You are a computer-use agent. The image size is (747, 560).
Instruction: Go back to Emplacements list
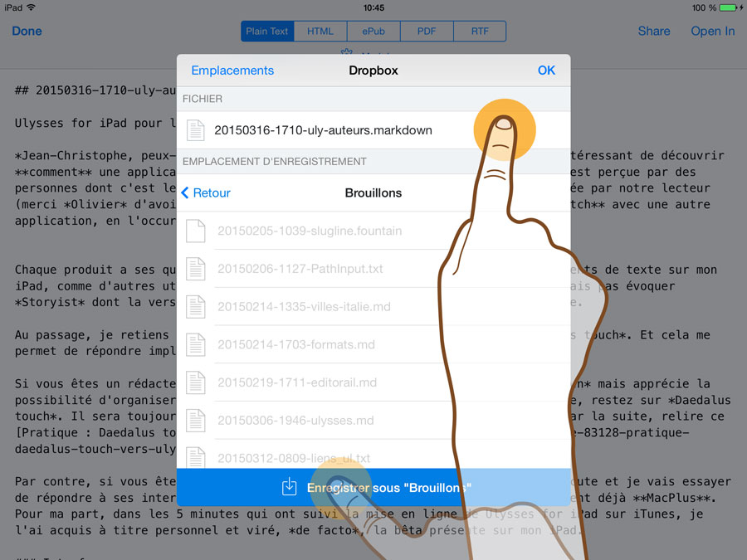(x=232, y=71)
